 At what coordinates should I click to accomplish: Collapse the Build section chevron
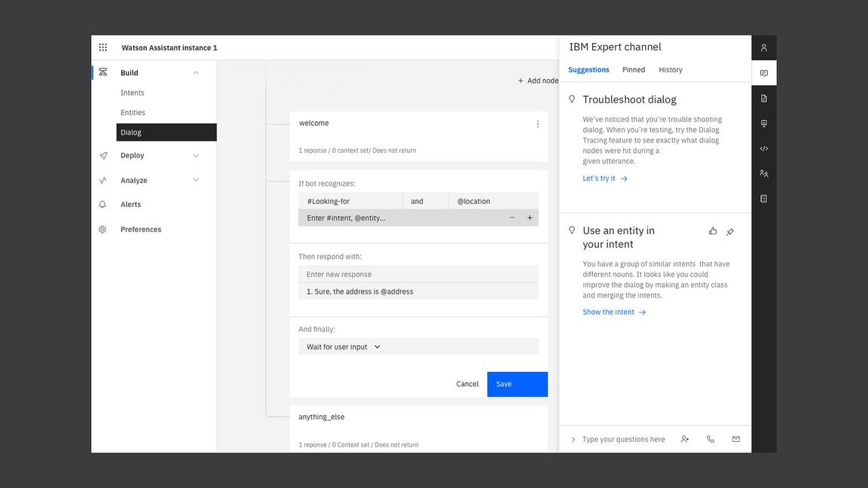pos(196,73)
